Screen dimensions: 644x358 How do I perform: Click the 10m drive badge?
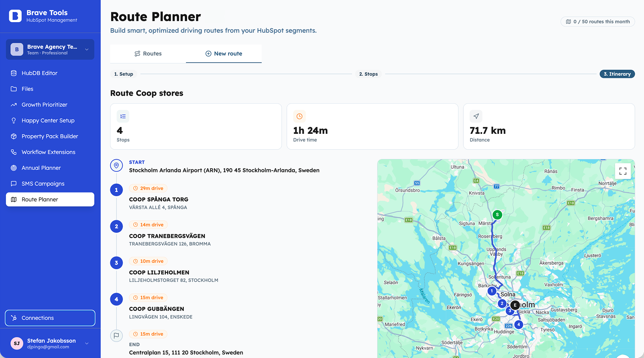pos(148,261)
